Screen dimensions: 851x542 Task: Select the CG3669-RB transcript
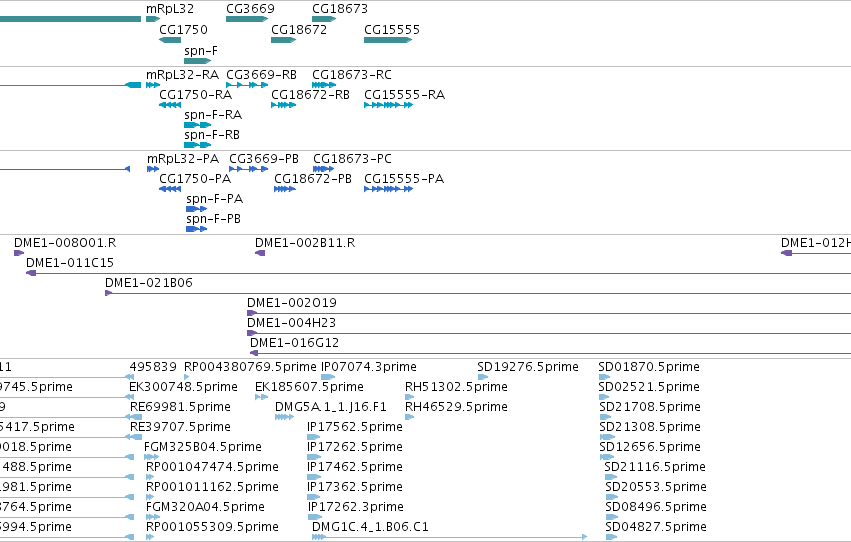(x=247, y=85)
